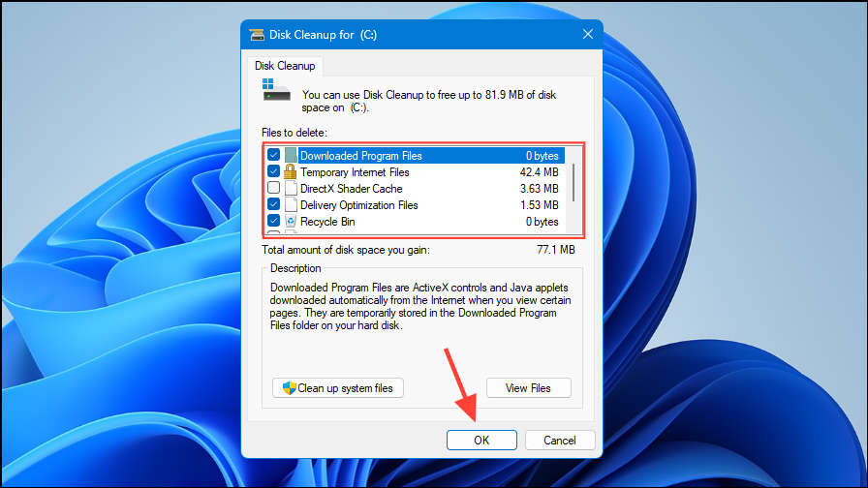Select the Downloaded Program Files row text

[x=361, y=156]
